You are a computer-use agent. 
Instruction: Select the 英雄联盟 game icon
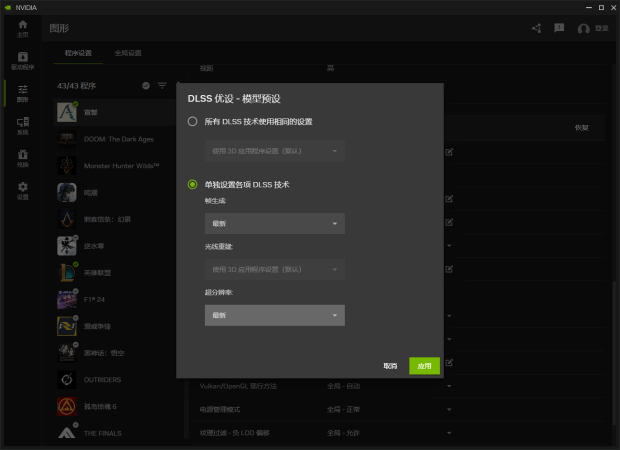[67, 273]
